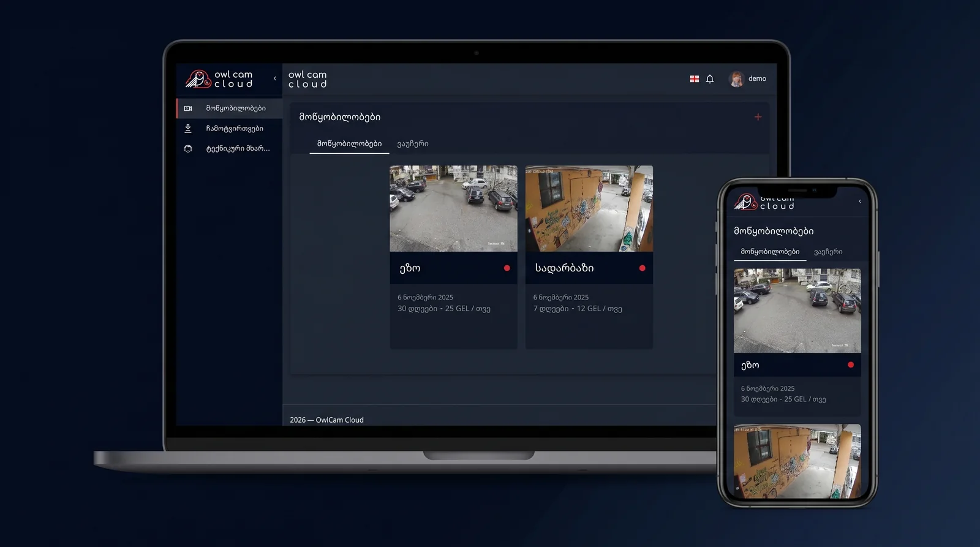
Task: Click the 6 ნოემბერი 2025 date under ეზო laptop card
Action: pos(426,298)
